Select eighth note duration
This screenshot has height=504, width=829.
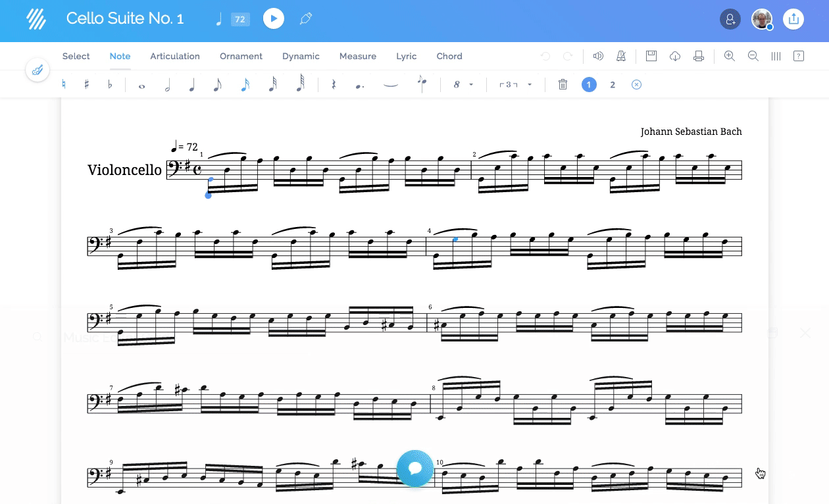217,85
